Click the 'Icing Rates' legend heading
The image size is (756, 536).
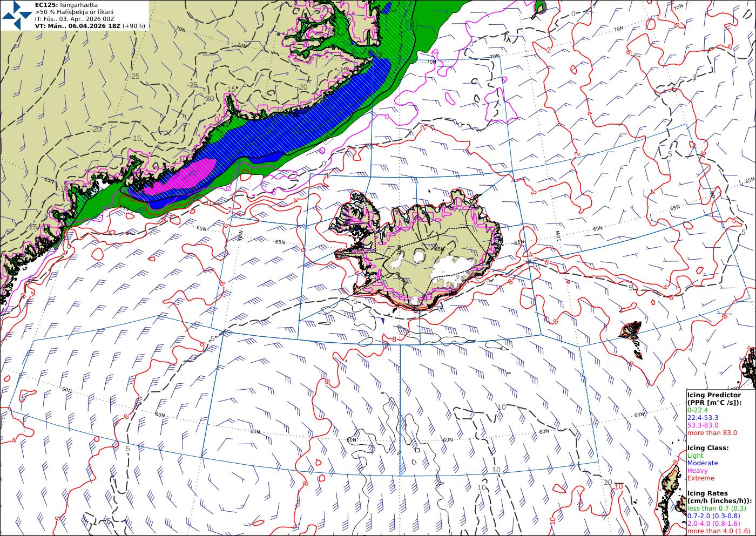(x=707, y=493)
